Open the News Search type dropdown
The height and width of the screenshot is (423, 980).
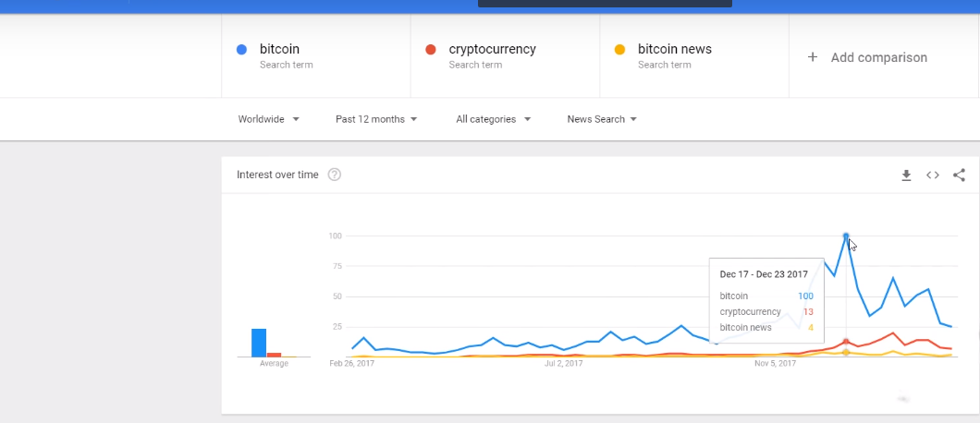[602, 119]
